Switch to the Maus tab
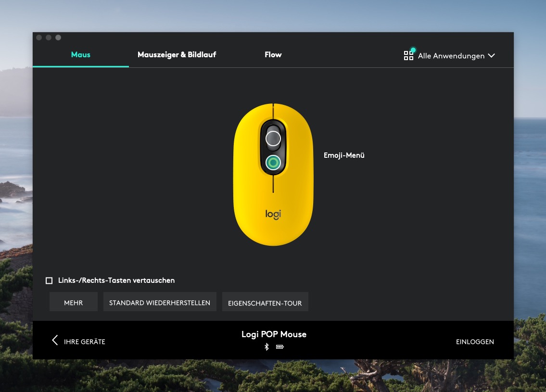Screen dimensions: 546x392 80,55
